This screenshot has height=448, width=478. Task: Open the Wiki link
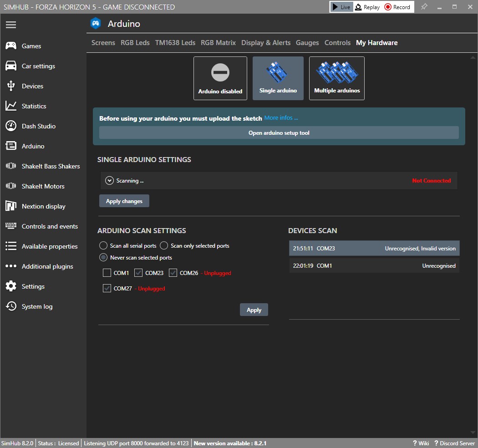(x=421, y=443)
